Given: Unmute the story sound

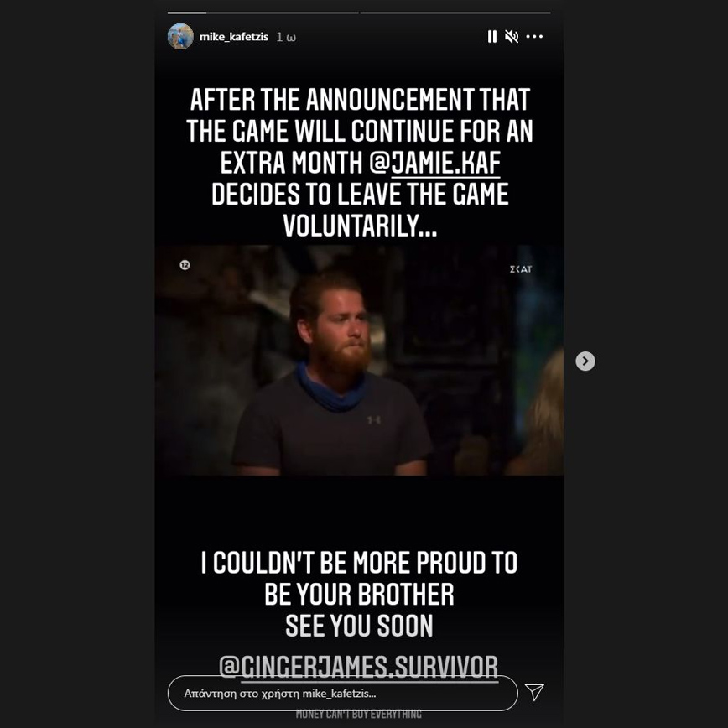Looking at the screenshot, I should (x=512, y=37).
